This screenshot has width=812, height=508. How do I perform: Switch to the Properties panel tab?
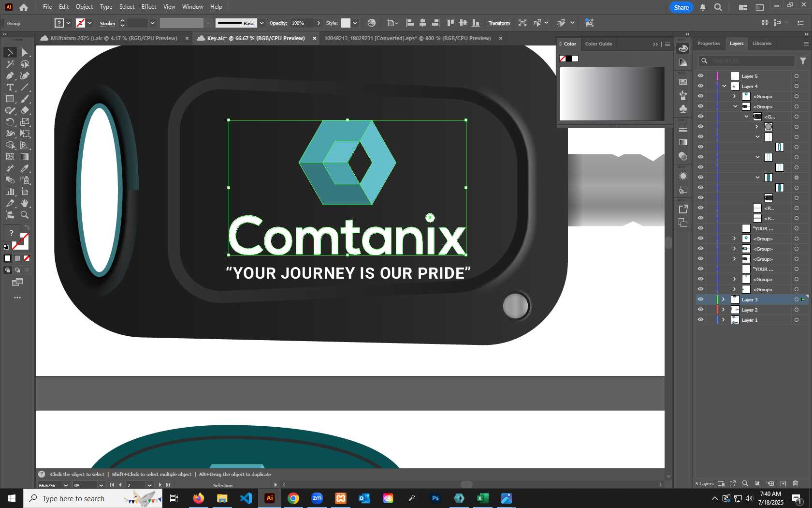(x=709, y=44)
